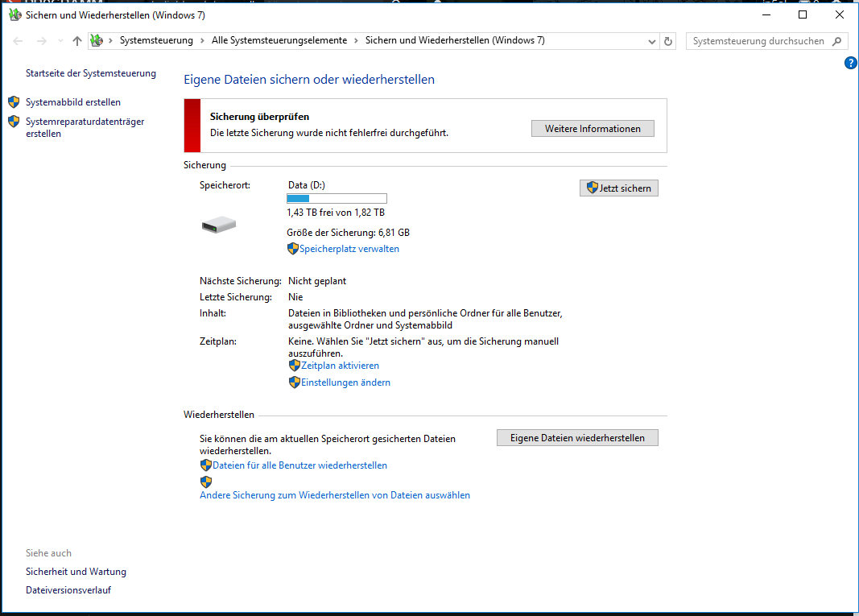Screen dimensions: 859x616
Task: Open Startseite der Systemsteuerung
Action: click(x=91, y=73)
